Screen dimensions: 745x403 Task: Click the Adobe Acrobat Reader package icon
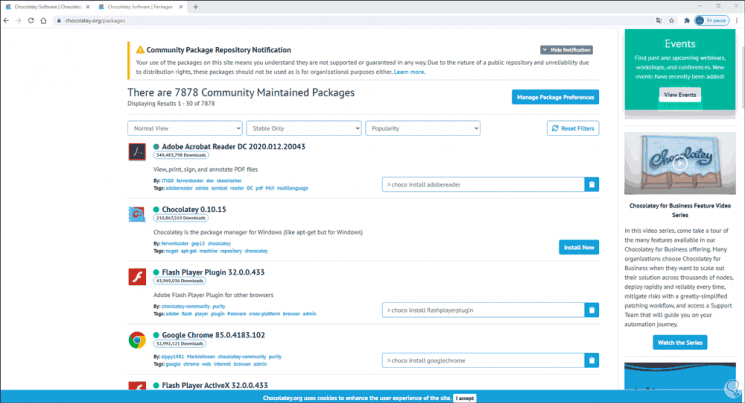coord(137,152)
